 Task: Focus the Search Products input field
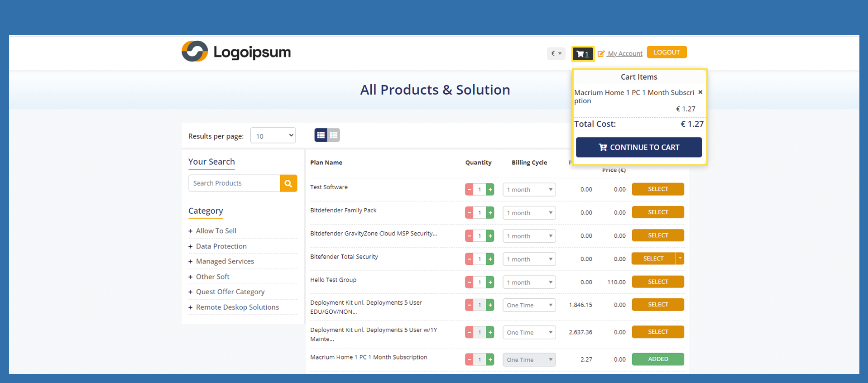(x=234, y=183)
